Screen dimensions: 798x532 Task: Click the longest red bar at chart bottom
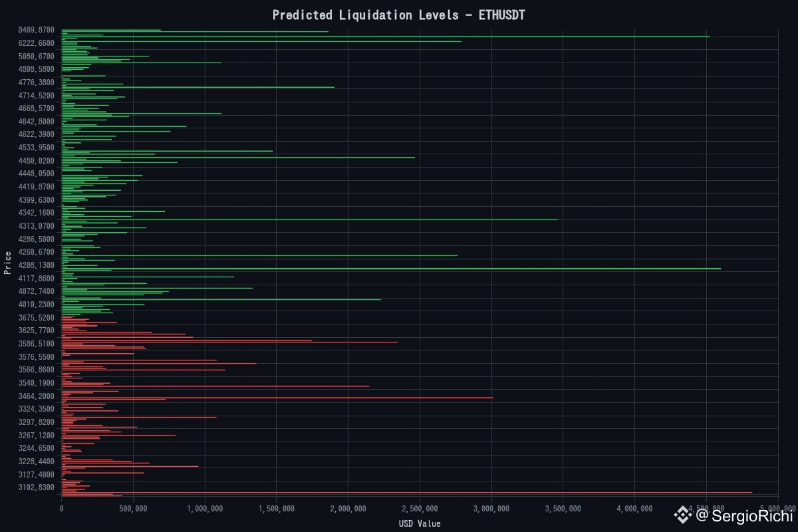coord(399,493)
